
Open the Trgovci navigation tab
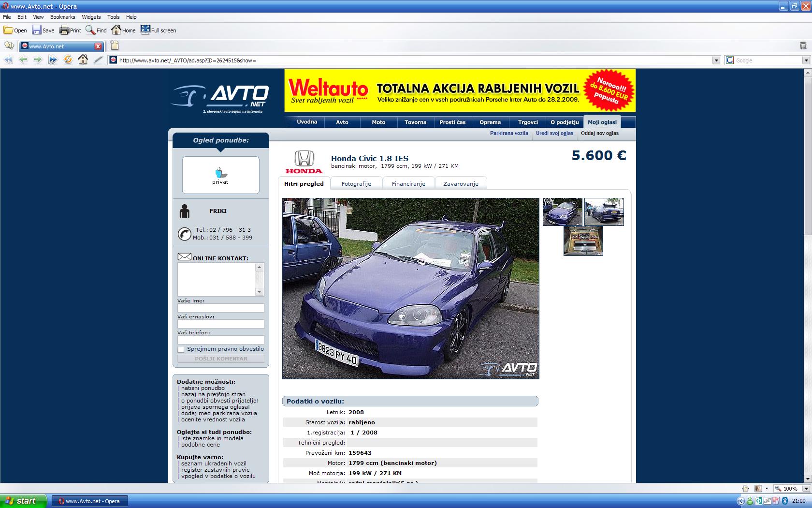(528, 122)
